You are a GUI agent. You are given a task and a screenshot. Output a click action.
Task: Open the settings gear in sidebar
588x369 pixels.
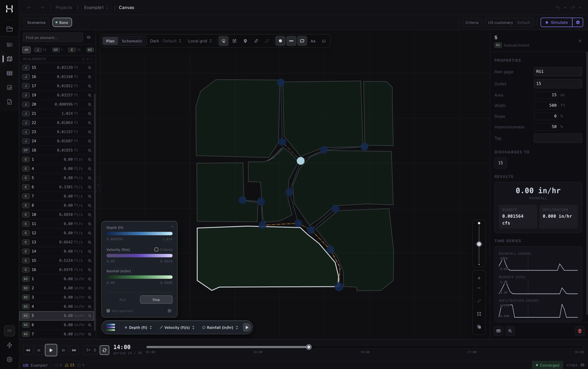(x=9, y=359)
